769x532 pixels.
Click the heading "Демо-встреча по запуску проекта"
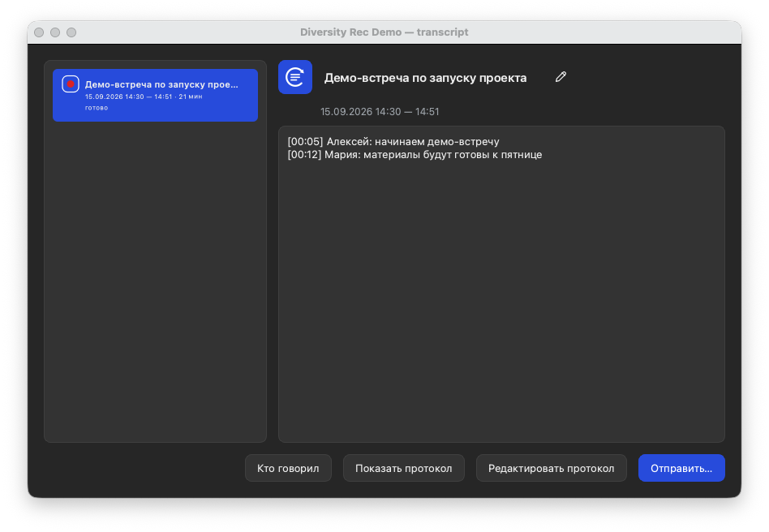[425, 78]
